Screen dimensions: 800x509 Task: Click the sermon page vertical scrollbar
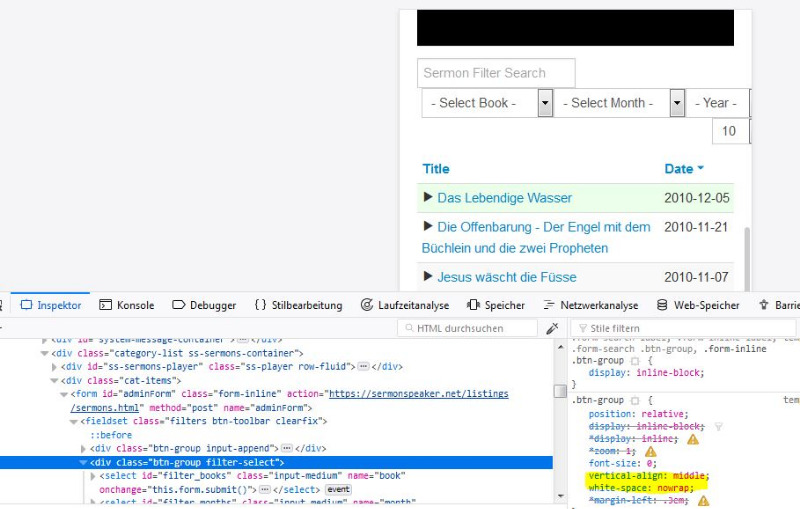tap(747, 259)
